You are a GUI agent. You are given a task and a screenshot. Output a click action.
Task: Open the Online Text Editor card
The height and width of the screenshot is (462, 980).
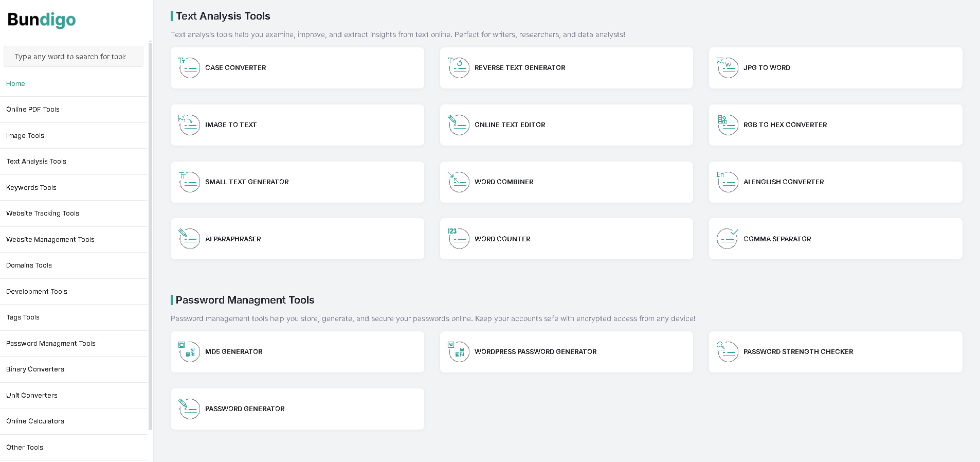coord(566,125)
